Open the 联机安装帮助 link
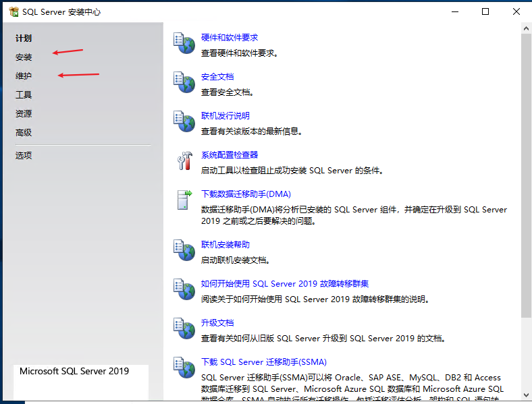This screenshot has height=404, width=532. click(225, 245)
